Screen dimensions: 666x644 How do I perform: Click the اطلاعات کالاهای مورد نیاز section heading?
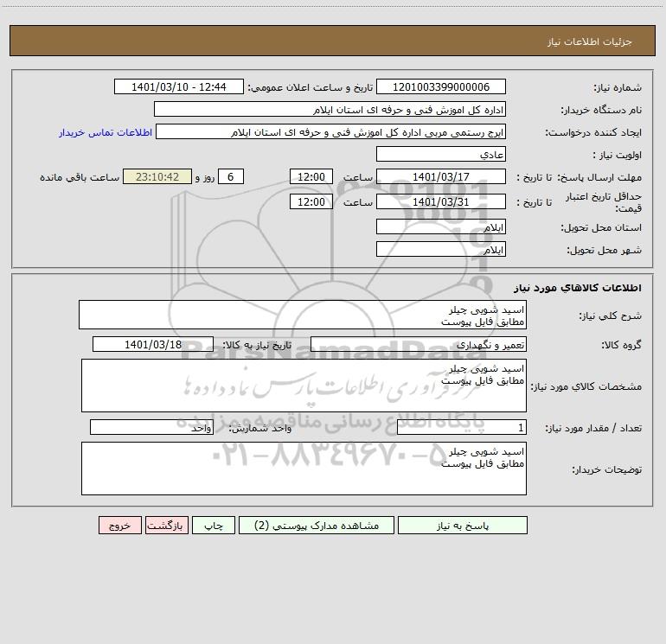click(578, 288)
